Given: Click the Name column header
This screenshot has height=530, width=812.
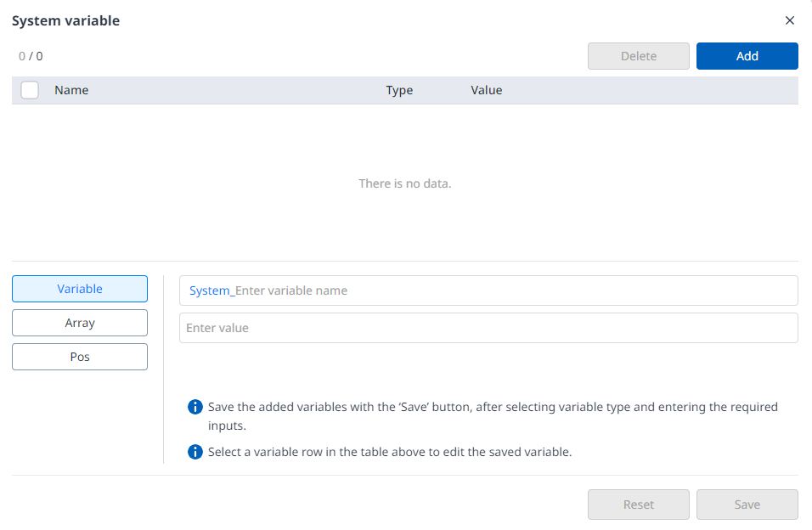Looking at the screenshot, I should point(71,90).
